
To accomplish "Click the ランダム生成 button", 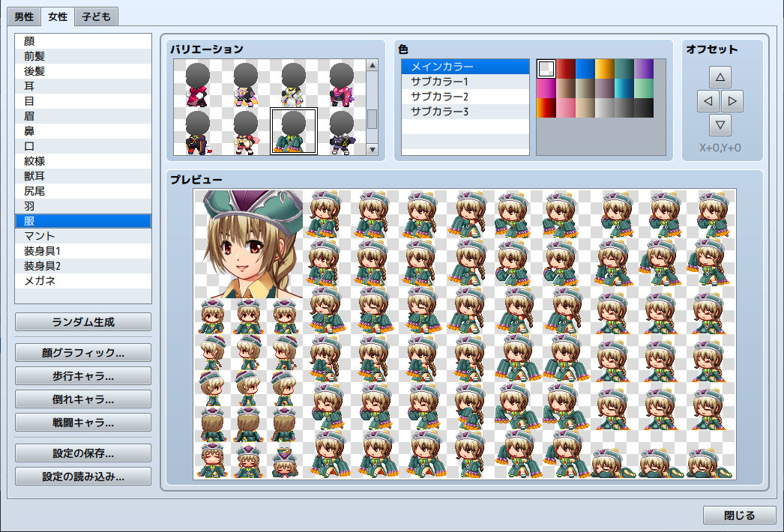I will (82, 322).
